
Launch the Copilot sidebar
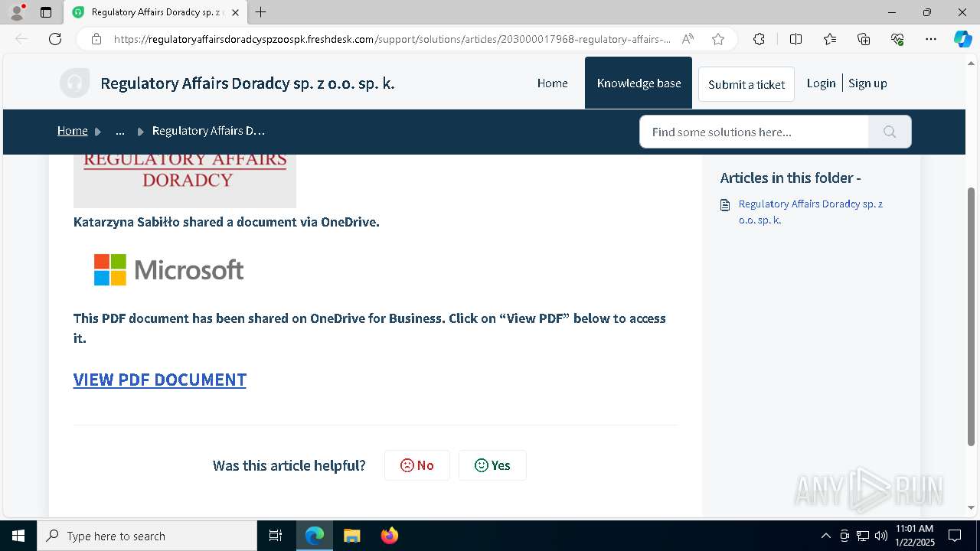tap(962, 39)
